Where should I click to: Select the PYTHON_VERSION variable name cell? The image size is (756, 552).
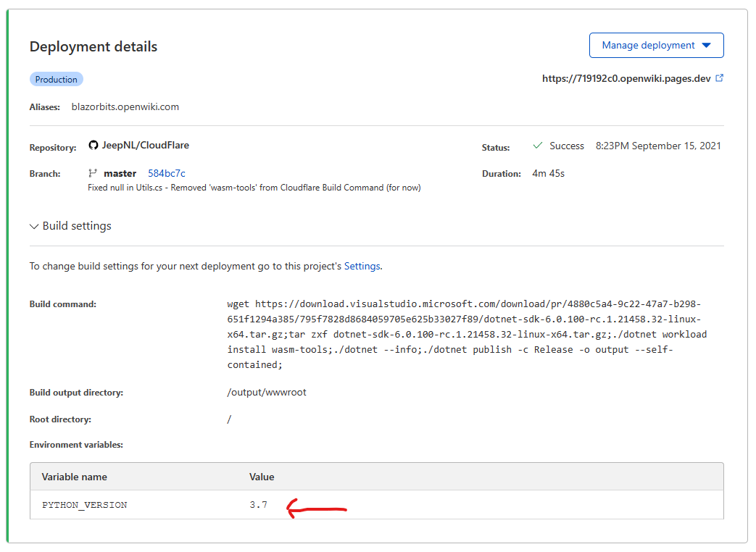pos(84,505)
